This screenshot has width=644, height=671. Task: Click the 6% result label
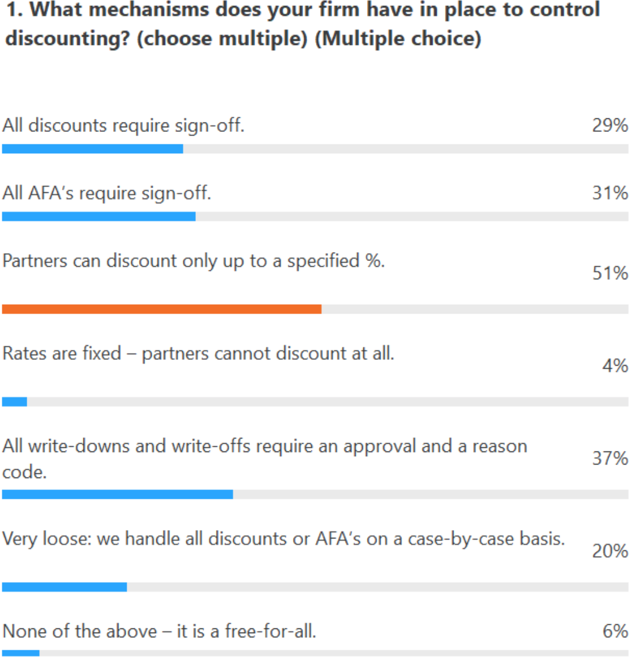coord(616,631)
